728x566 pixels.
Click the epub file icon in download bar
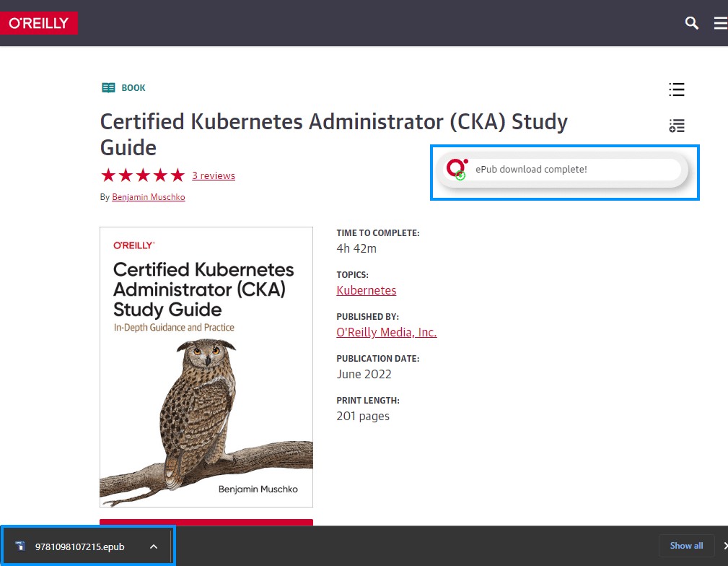[20, 547]
